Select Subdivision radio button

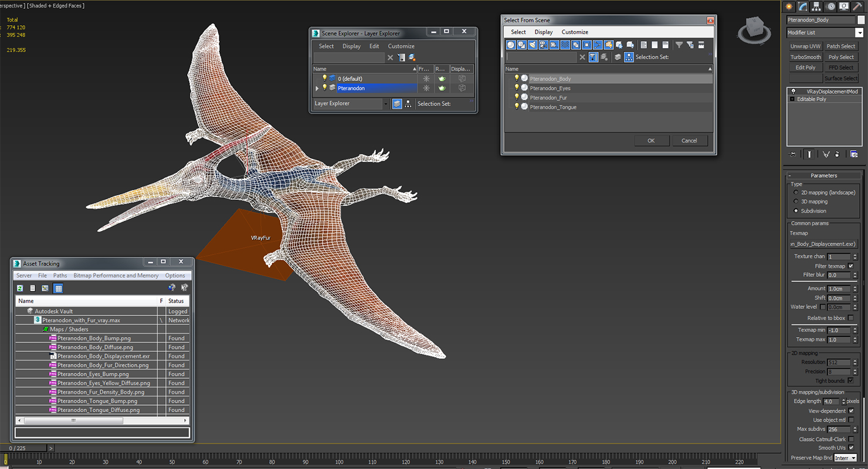tap(796, 210)
